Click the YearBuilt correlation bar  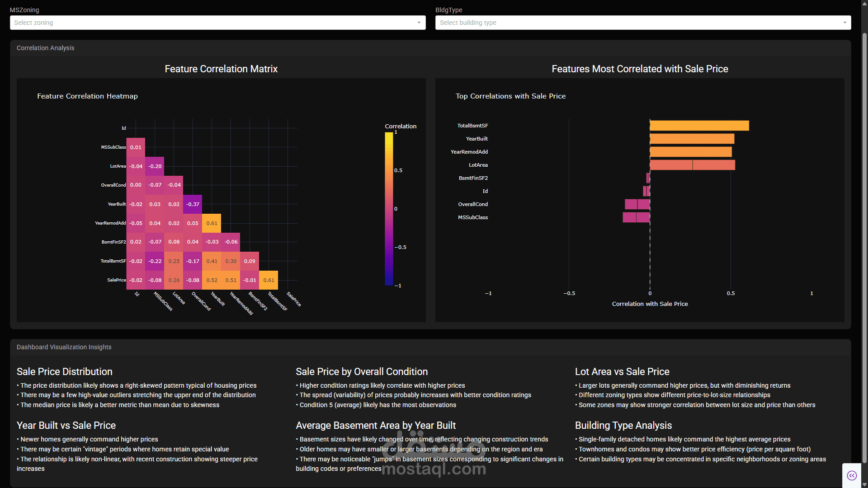pyautogui.click(x=692, y=139)
